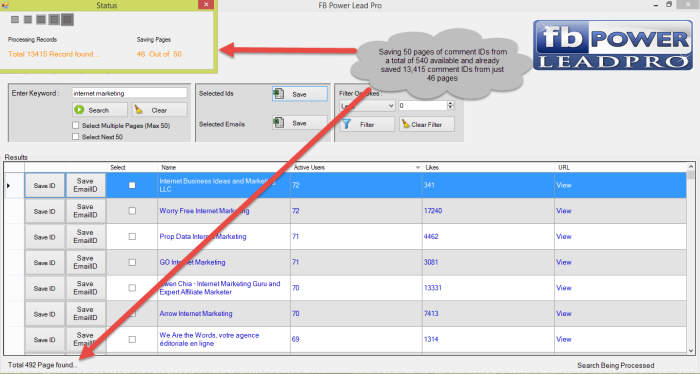Open View link for We Are the Words
Viewport: 700px width, 374px height.
tap(564, 339)
